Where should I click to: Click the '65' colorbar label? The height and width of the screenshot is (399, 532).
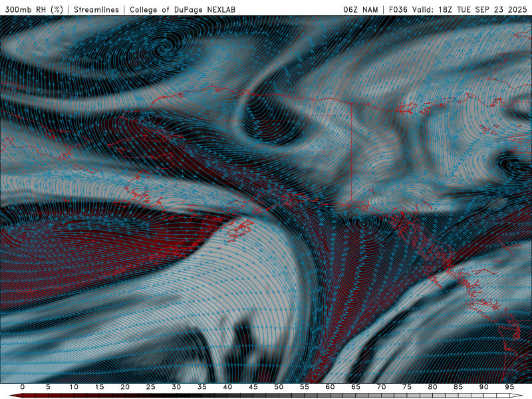pos(356,387)
